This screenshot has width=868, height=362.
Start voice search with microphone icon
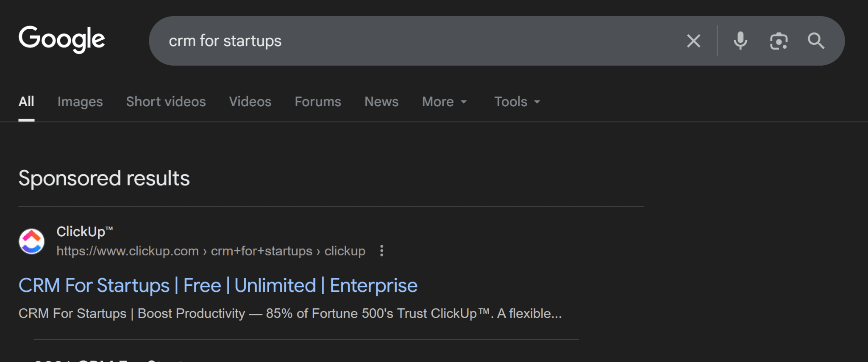click(x=740, y=41)
